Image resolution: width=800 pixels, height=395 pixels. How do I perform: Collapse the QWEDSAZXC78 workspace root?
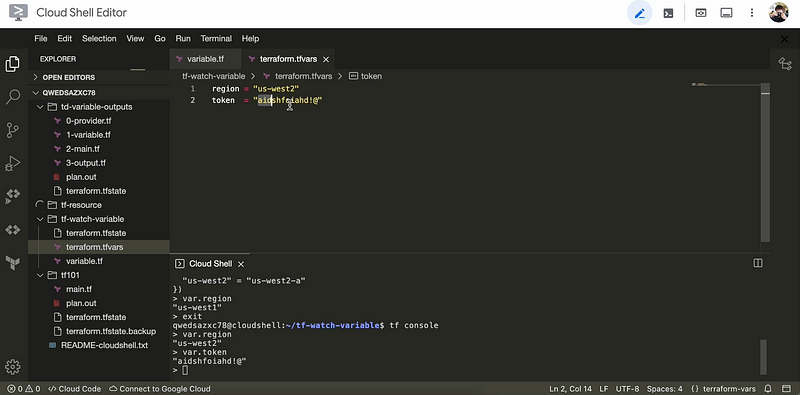[98, 93]
